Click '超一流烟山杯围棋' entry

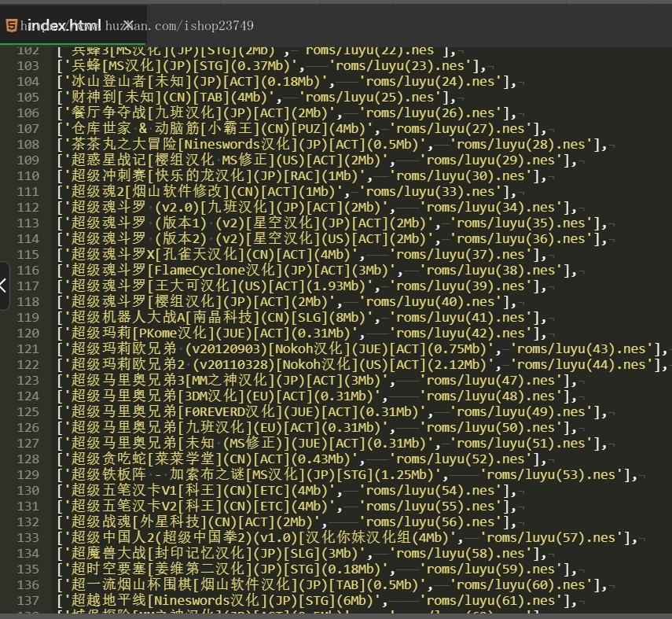[131, 584]
